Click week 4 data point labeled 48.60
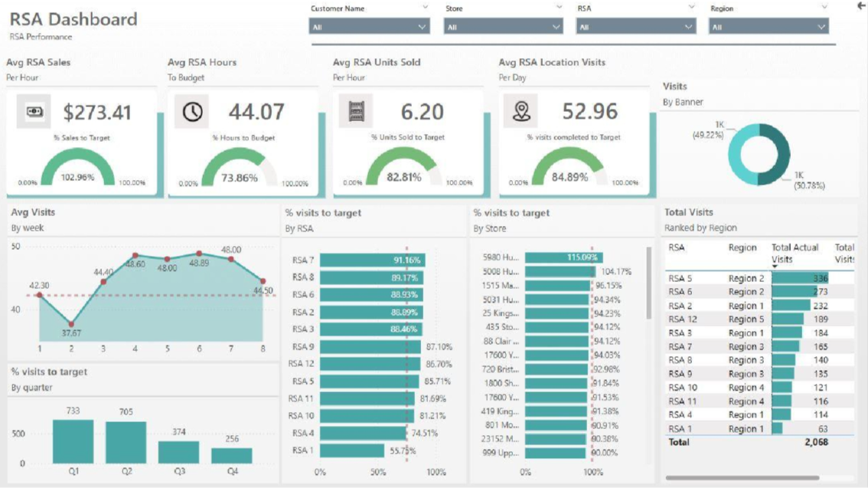The image size is (868, 488). tap(135, 255)
